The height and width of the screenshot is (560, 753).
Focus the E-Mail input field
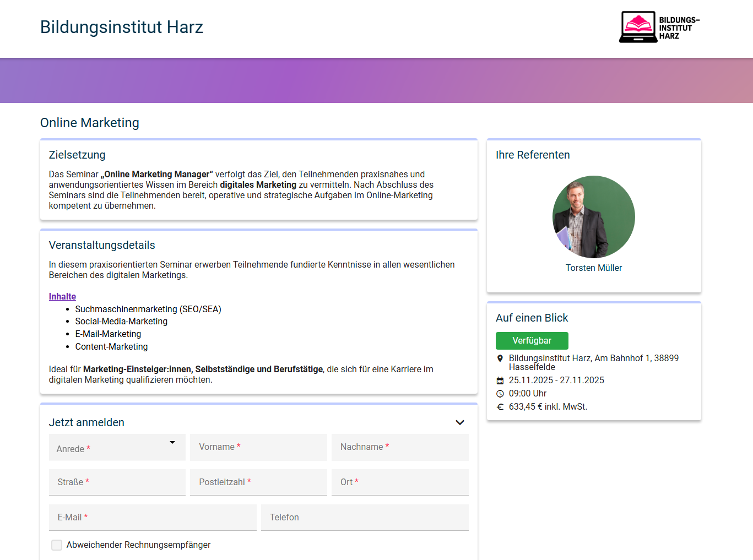pyautogui.click(x=153, y=518)
